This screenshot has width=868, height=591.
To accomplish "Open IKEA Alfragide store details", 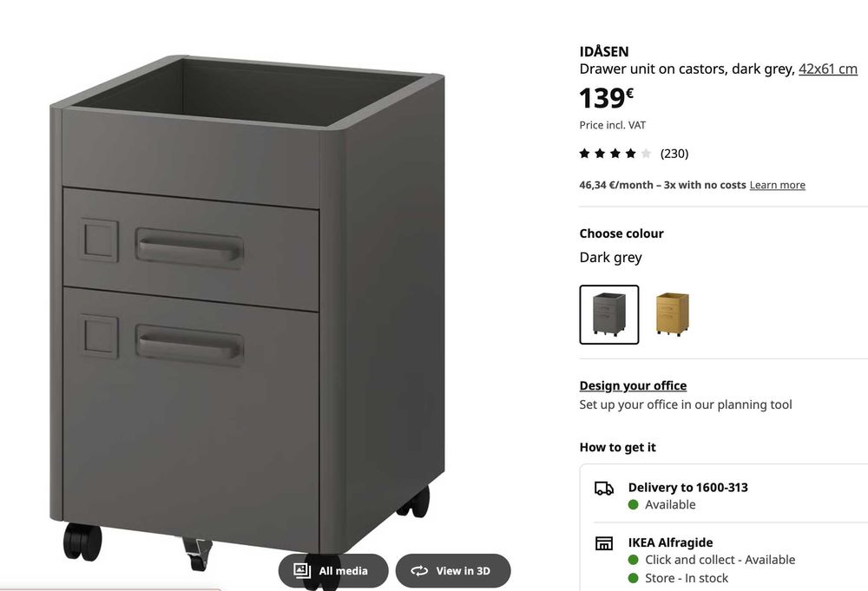I will (670, 542).
